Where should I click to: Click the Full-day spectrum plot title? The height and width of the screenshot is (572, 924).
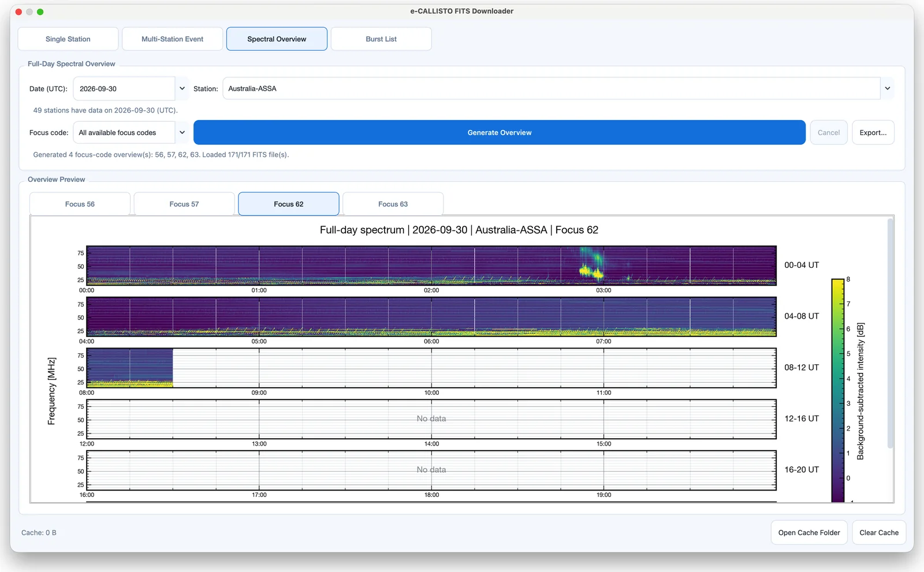point(459,230)
